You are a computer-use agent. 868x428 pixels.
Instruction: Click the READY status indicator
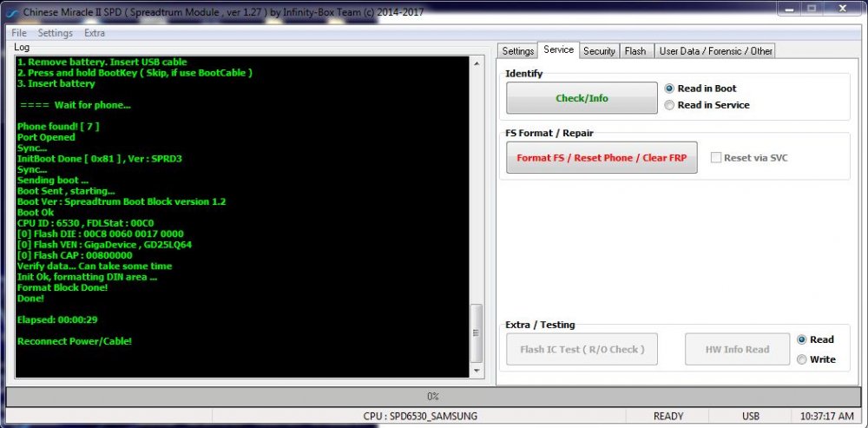(668, 416)
